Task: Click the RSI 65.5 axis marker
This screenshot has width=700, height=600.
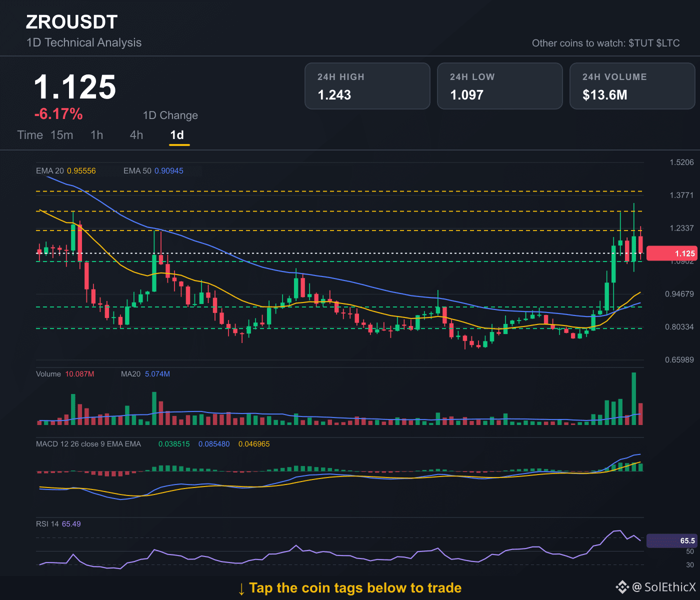Action: point(671,540)
